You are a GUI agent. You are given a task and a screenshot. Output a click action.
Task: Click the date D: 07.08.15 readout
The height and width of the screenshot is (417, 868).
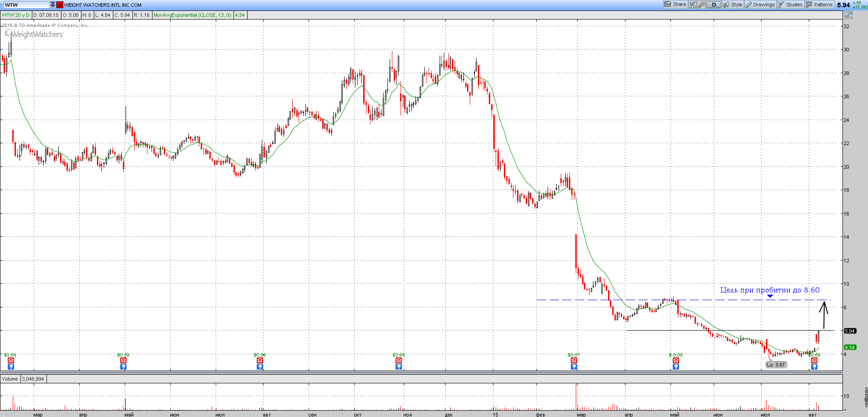point(46,15)
